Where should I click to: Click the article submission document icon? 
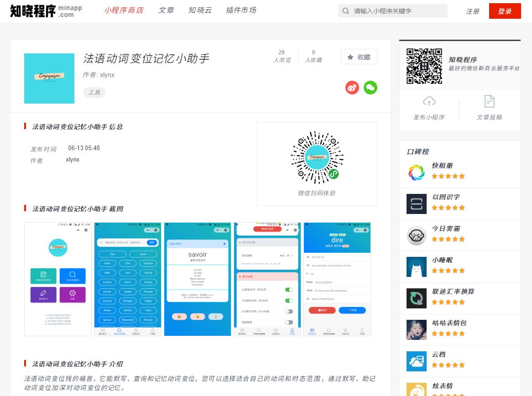(x=489, y=101)
